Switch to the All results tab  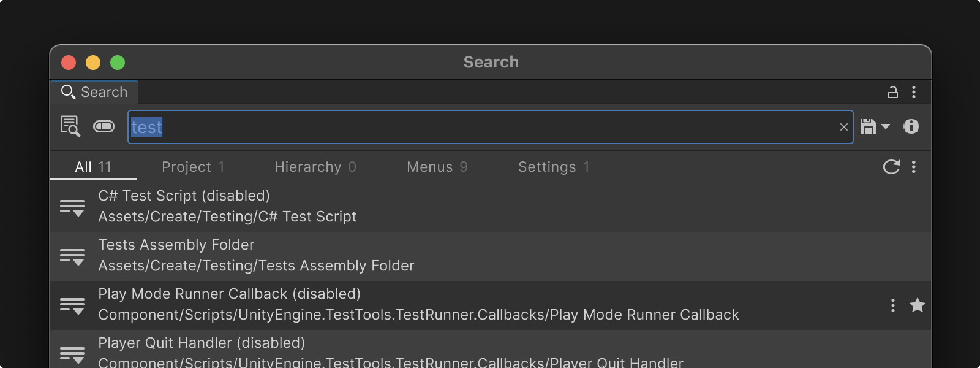pos(93,167)
